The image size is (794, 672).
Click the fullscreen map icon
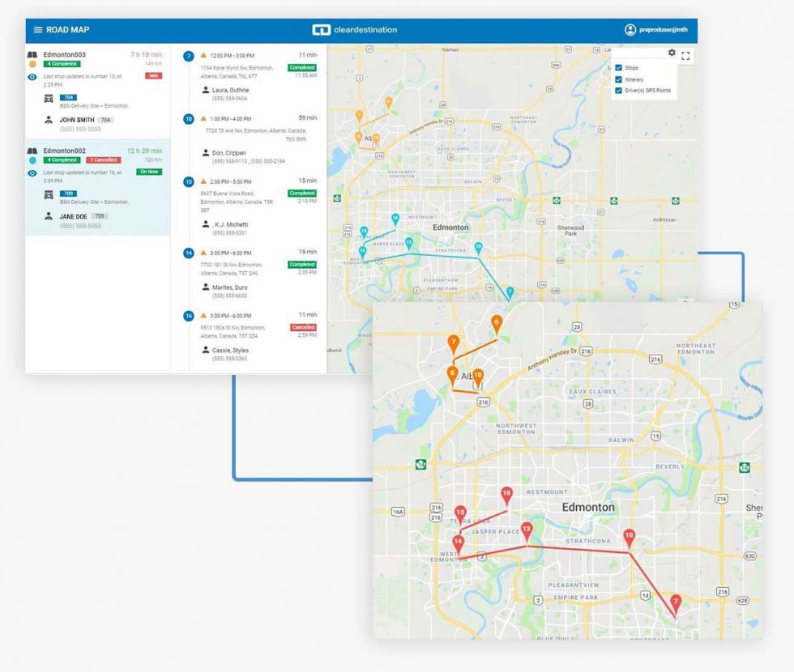pyautogui.click(x=685, y=56)
